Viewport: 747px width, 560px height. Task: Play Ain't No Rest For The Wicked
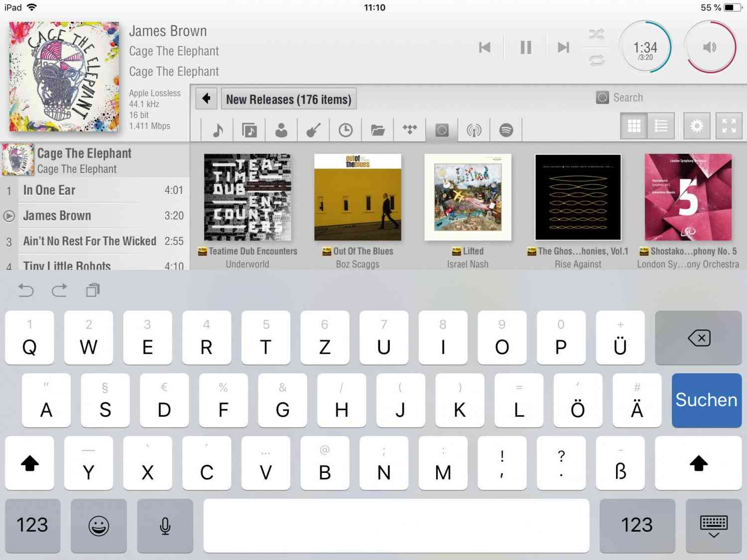pyautogui.click(x=95, y=241)
